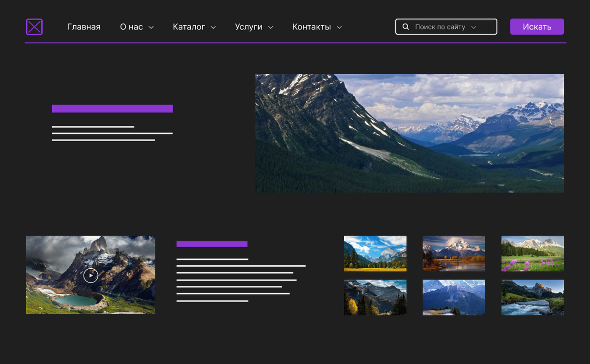Expand the chevron next to Услуги
590x364 pixels.
[270, 28]
